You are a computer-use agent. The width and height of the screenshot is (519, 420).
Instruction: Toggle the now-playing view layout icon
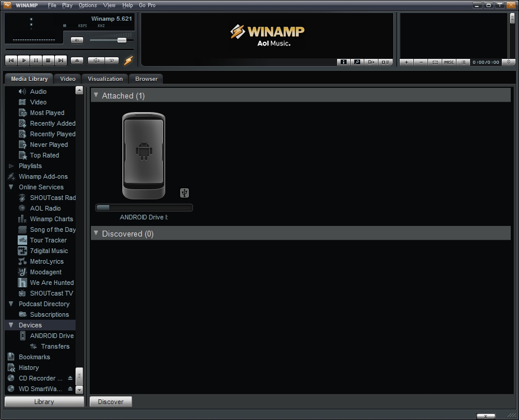pyautogui.click(x=386, y=62)
